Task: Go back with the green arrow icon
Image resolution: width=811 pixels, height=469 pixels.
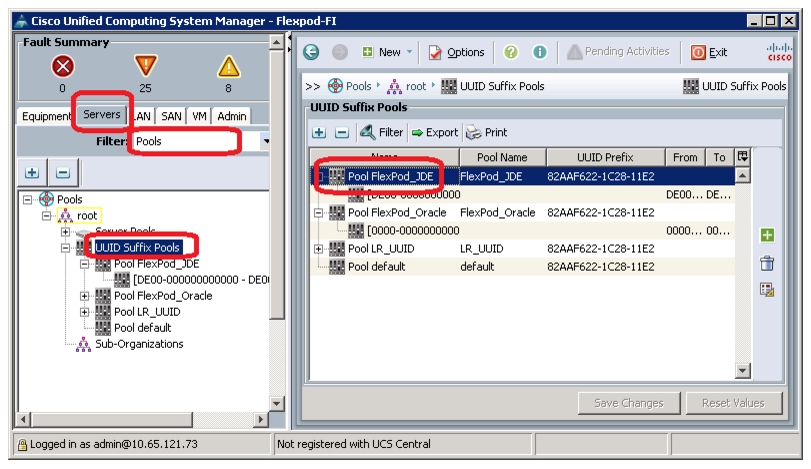Action: pos(311,52)
